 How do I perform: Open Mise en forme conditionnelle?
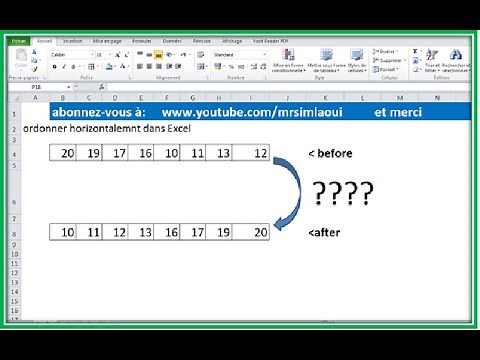[x=288, y=60]
